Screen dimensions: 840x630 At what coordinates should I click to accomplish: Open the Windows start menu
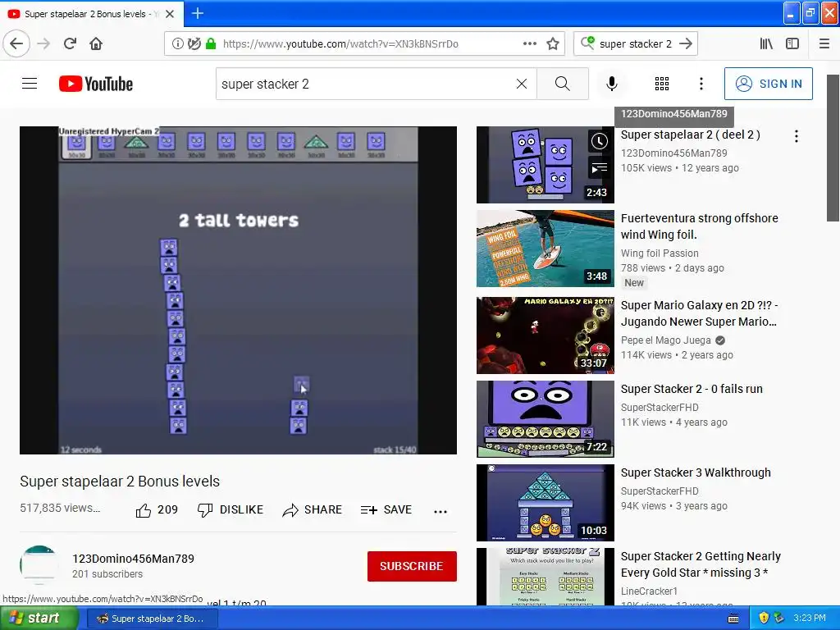[x=39, y=619]
